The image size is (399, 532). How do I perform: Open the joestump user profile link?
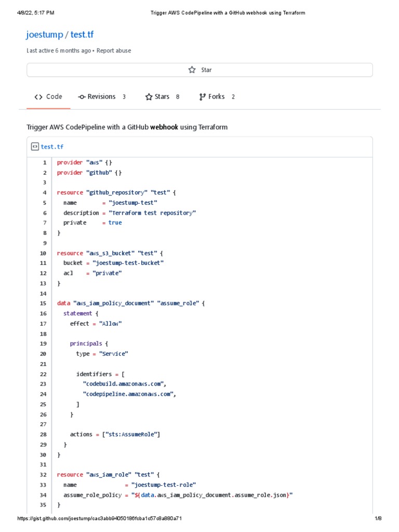[44, 35]
